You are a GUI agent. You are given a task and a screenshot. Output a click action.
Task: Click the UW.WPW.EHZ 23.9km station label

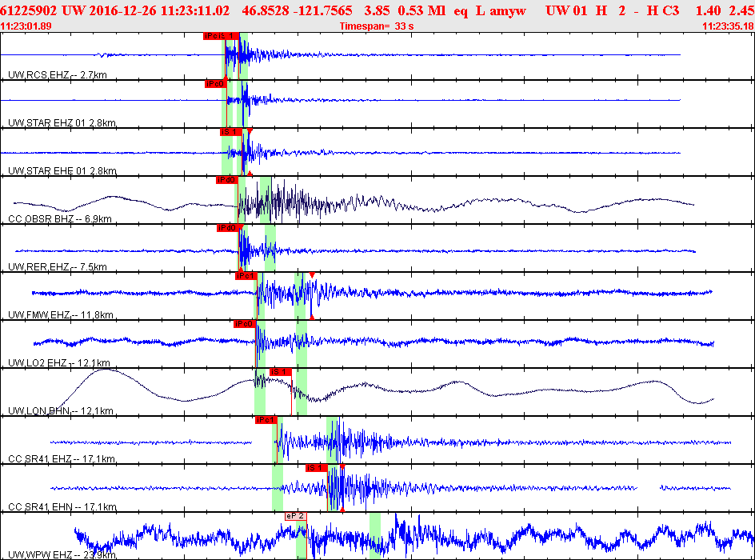[x=62, y=554]
